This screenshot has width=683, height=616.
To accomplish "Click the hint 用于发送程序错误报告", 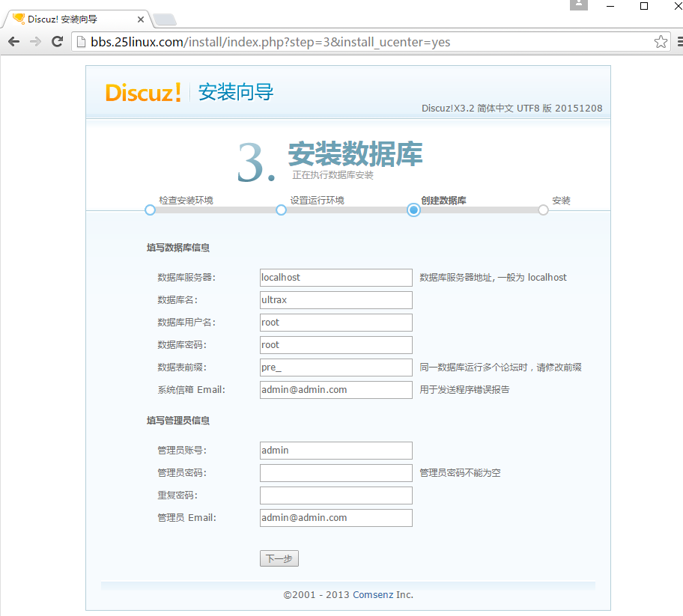I will (464, 390).
